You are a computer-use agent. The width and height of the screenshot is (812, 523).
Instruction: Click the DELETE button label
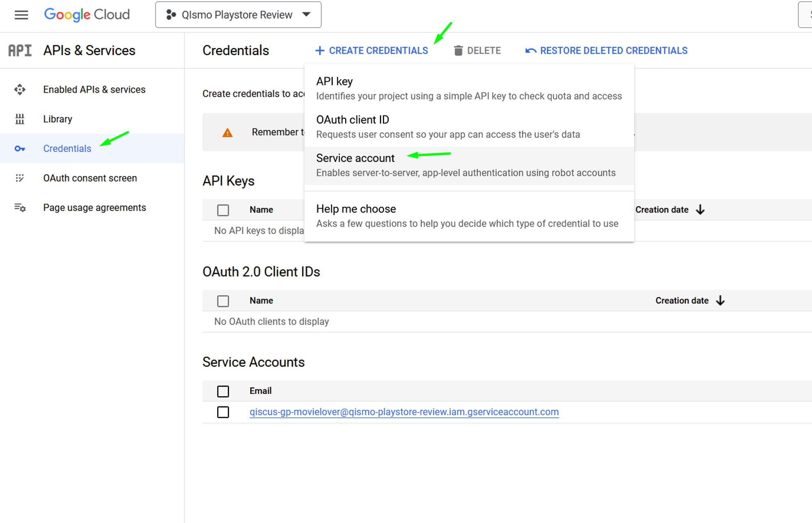(x=484, y=50)
